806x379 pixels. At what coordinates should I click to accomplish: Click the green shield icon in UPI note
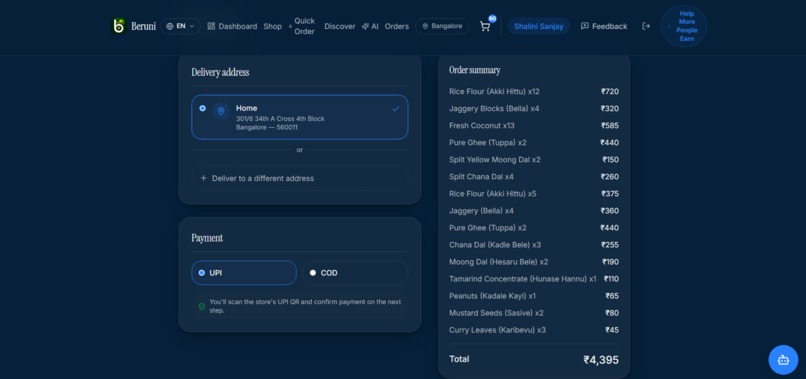[202, 306]
